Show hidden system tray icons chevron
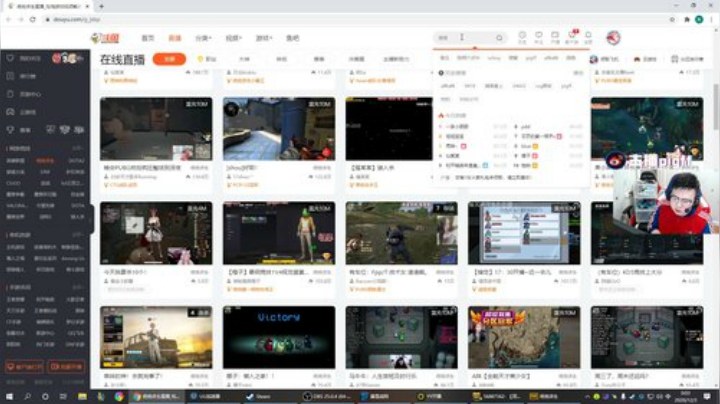 587,396
